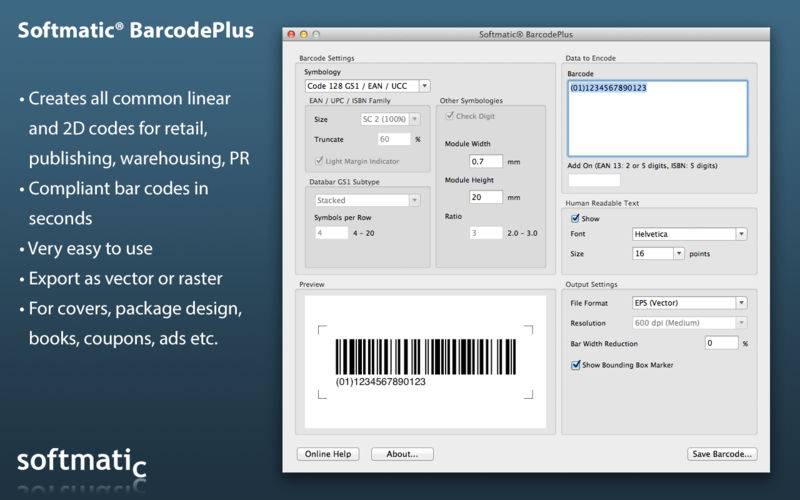Viewport: 800px width, 500px height.
Task: Click the Module Width field
Action: click(x=486, y=161)
